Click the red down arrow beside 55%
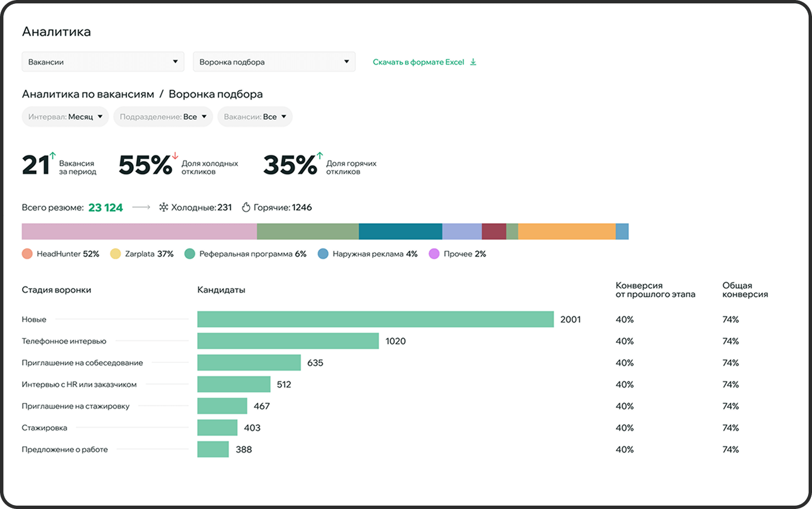 pos(175,155)
